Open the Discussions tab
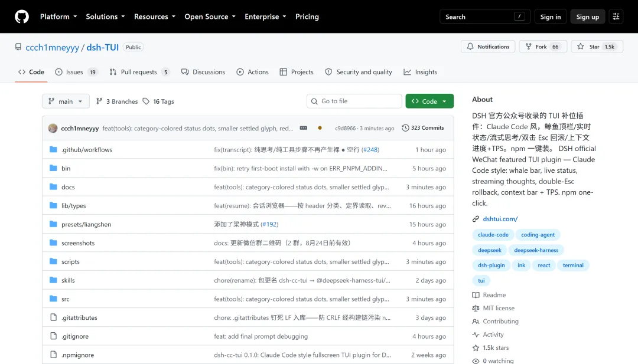This screenshot has width=638, height=364. [203, 72]
